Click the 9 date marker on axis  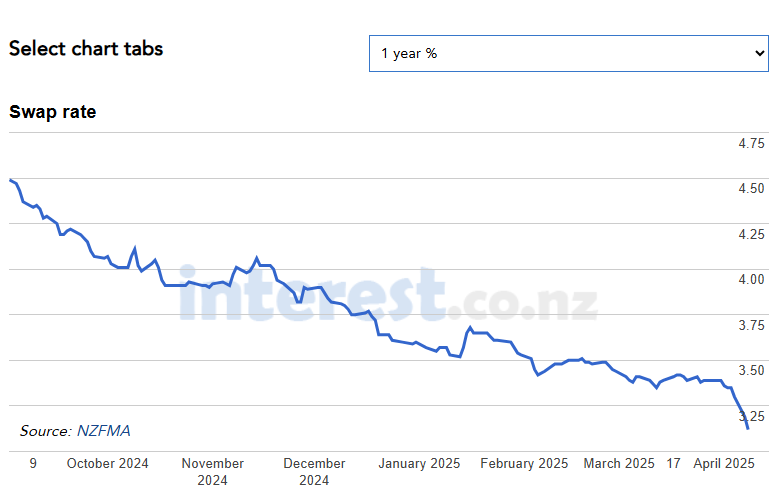click(33, 464)
